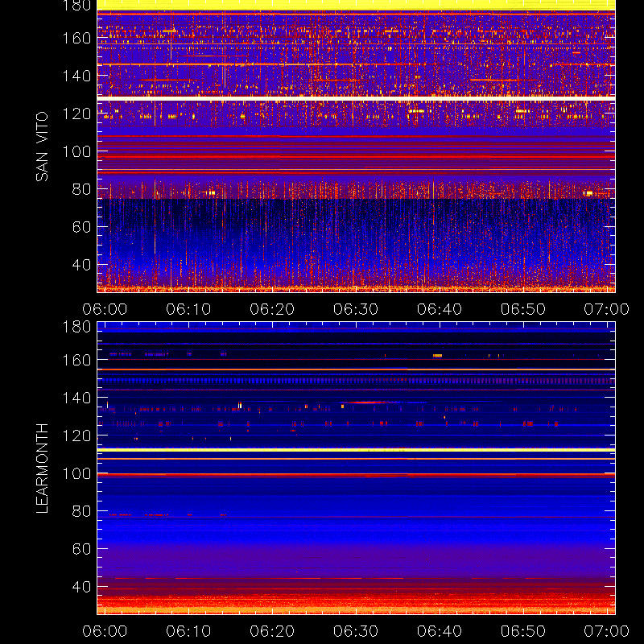Click the 80 label on San Vito axis
The height and width of the screenshot is (644, 644).
81,189
